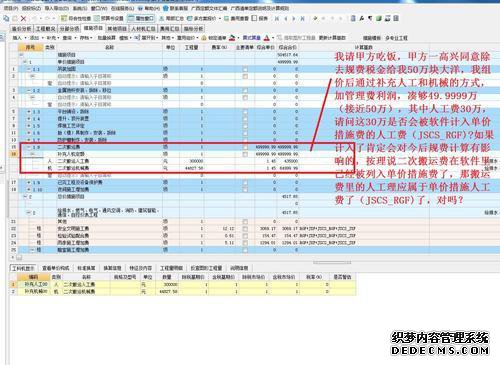Tick the 主要清单 checkbox on 二次搬运费 row

(x=245, y=147)
